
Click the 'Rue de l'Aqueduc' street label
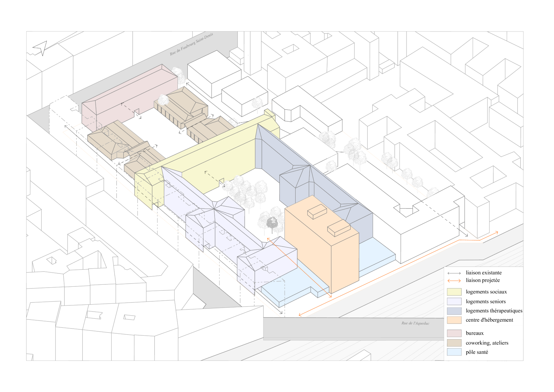[x=415, y=323]
